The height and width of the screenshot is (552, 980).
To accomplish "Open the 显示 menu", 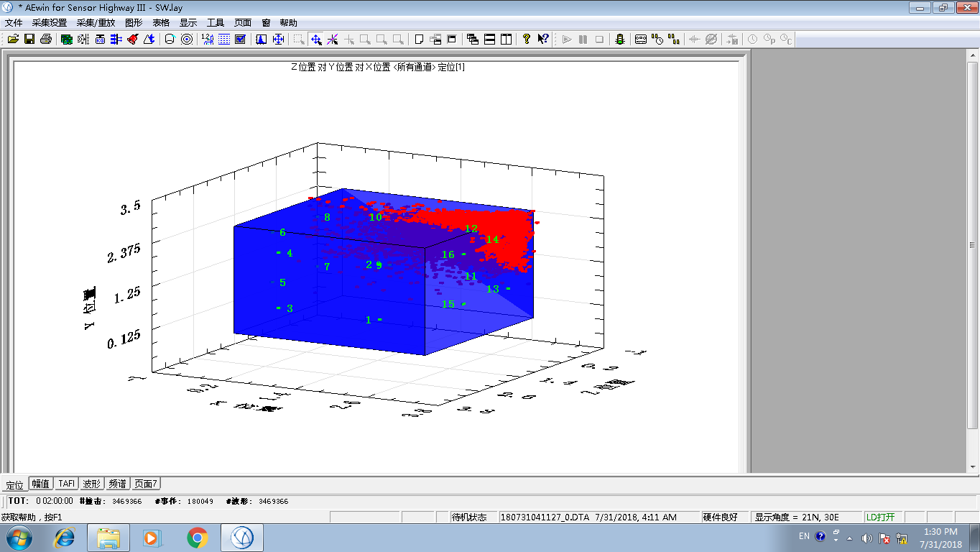I will pyautogui.click(x=188, y=23).
